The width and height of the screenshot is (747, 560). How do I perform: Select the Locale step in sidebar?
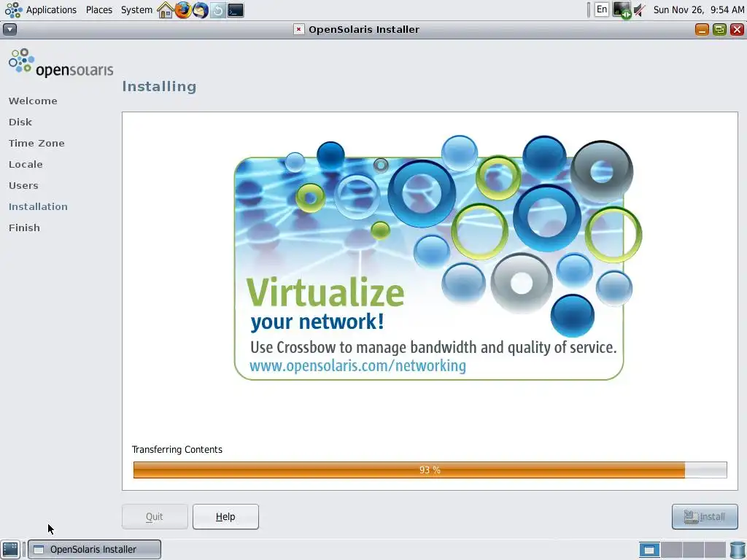click(x=26, y=164)
